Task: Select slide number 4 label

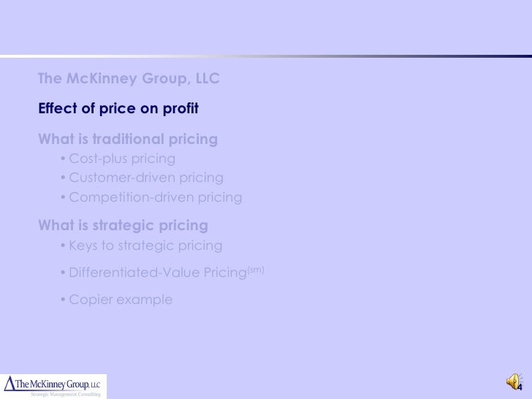Action: [x=520, y=387]
